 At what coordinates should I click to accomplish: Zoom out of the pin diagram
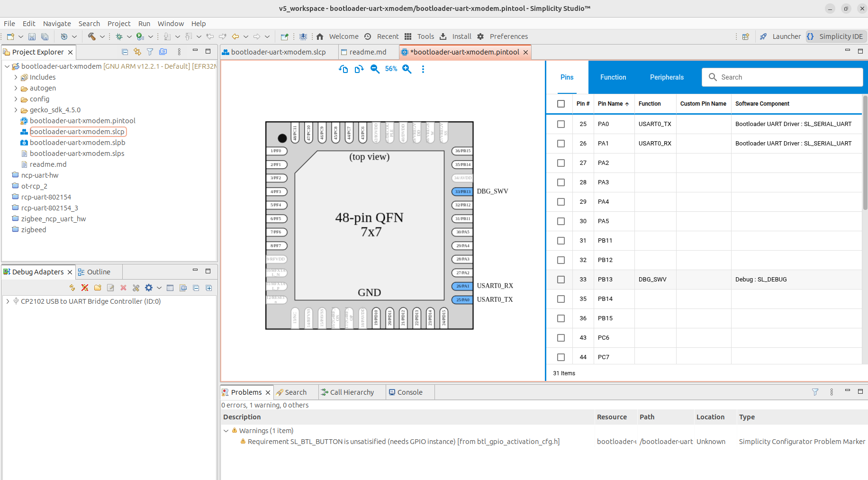pyautogui.click(x=374, y=69)
